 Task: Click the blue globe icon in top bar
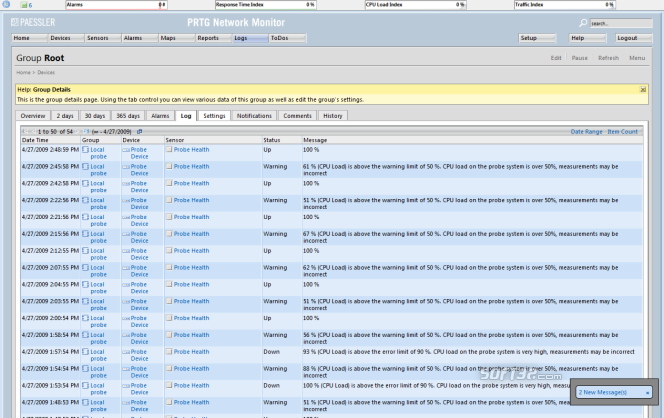pyautogui.click(x=6, y=4)
